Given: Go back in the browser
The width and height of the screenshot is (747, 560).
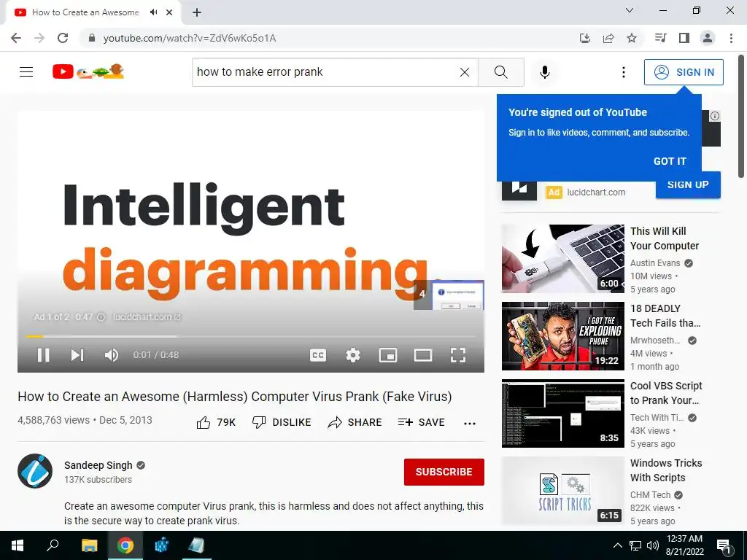Looking at the screenshot, I should click(16, 38).
